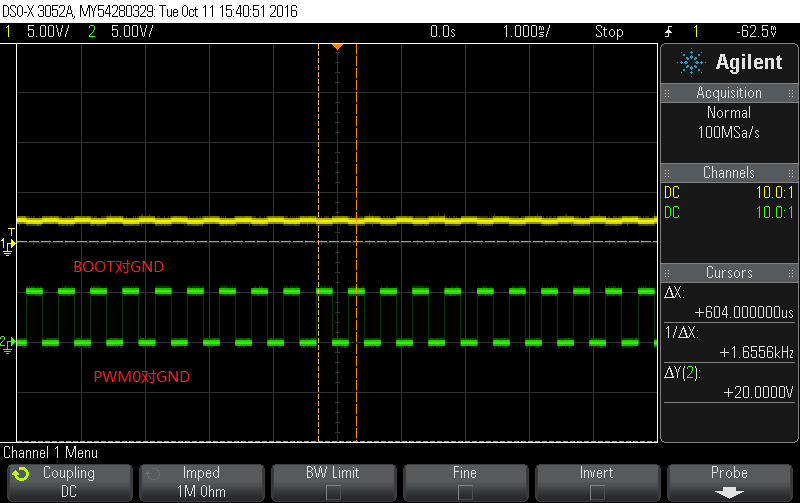Click the 0.0s delay readout
The image size is (800, 503).
tap(442, 32)
